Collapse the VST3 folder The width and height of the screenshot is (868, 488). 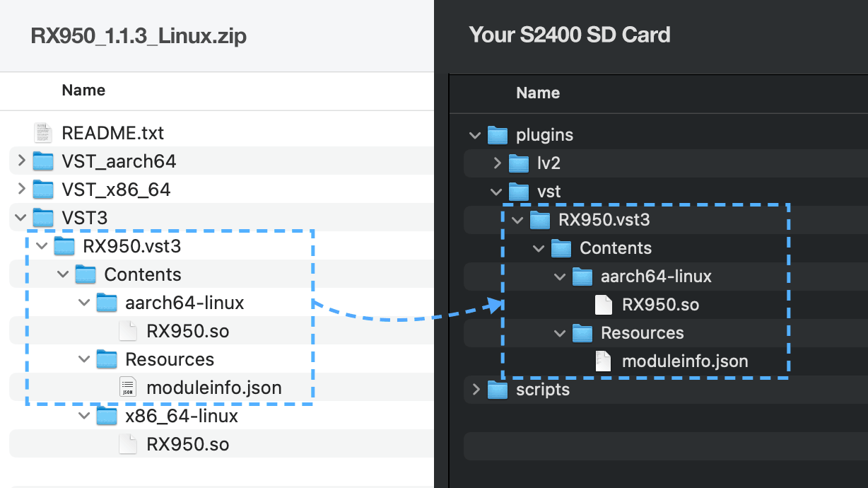click(20, 218)
